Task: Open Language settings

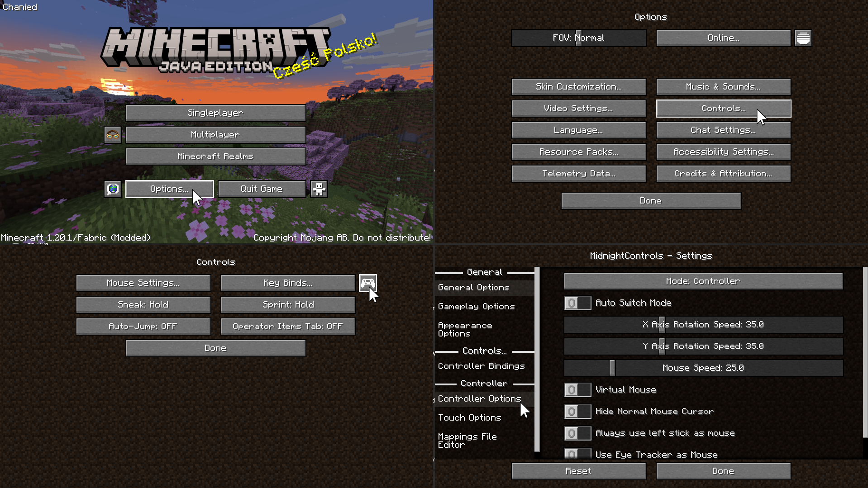Action: (579, 130)
